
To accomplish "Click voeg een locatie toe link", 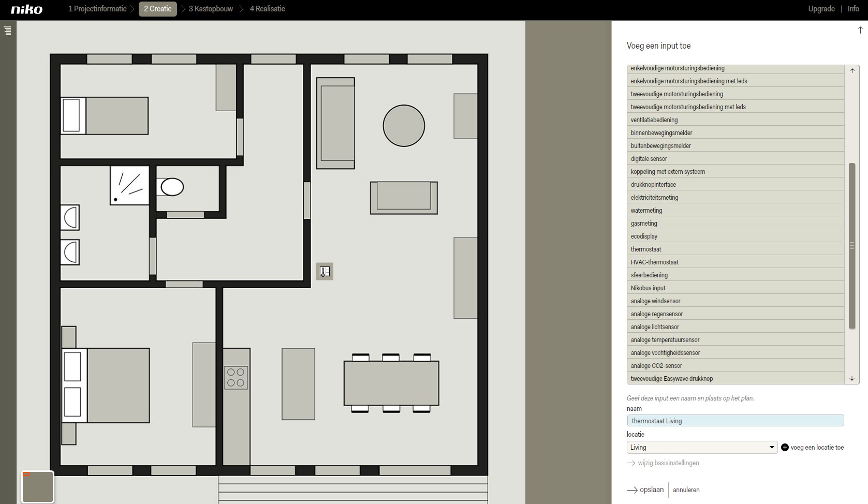I will pyautogui.click(x=817, y=448).
